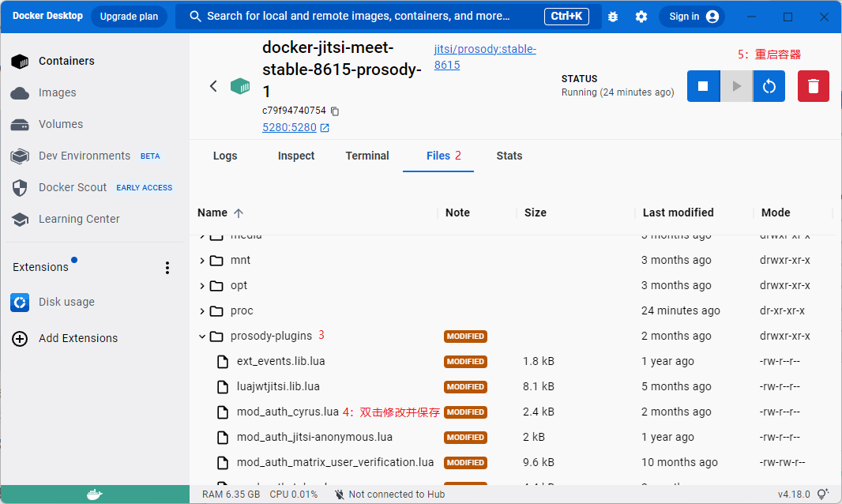Sort by Name arrow icon
The width and height of the screenshot is (842, 504).
tap(239, 213)
